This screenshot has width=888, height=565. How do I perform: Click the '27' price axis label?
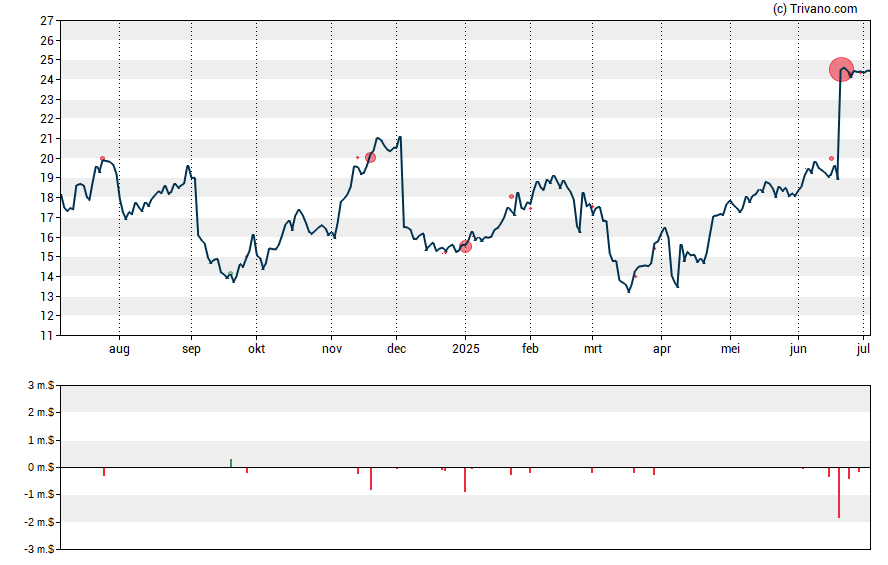[x=47, y=21]
